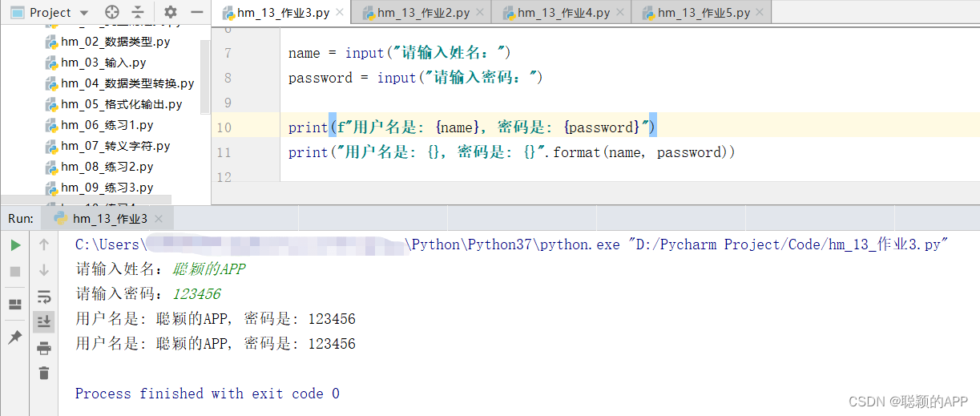Click the up arrow in console toolbar

[x=44, y=244]
